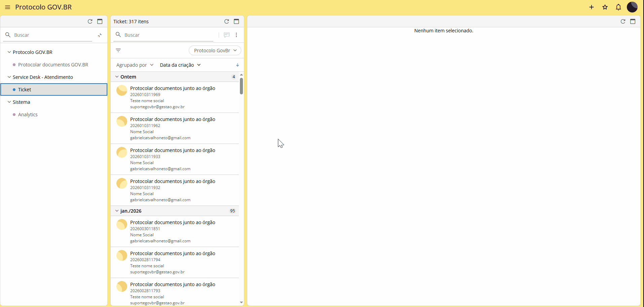
Task: Click status icon of ticket 2026010311962
Action: (122, 121)
